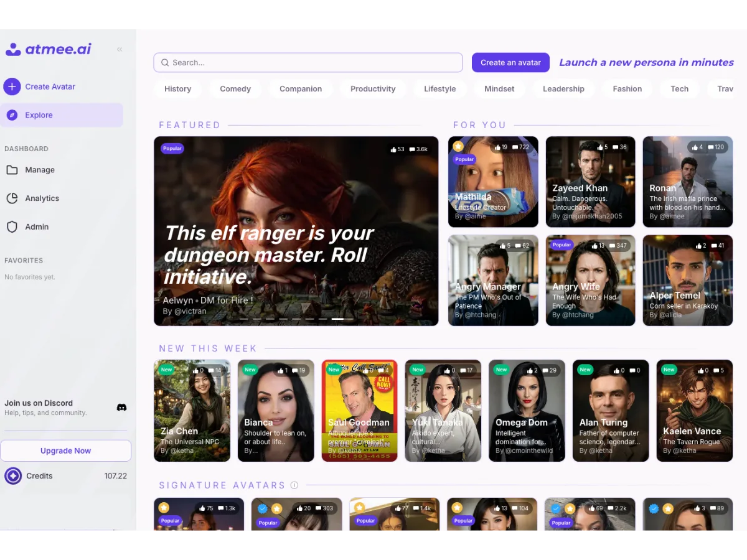Select the active carousel indicator dash on the featured banner

[337, 319]
